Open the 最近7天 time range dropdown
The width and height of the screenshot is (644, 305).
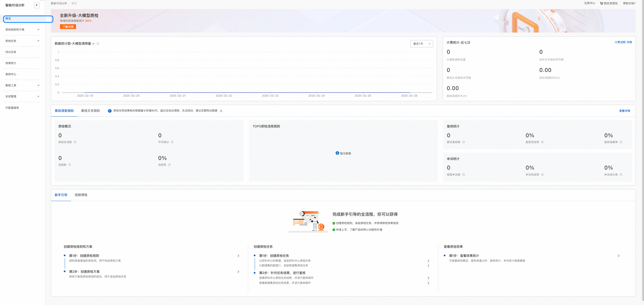[422, 44]
